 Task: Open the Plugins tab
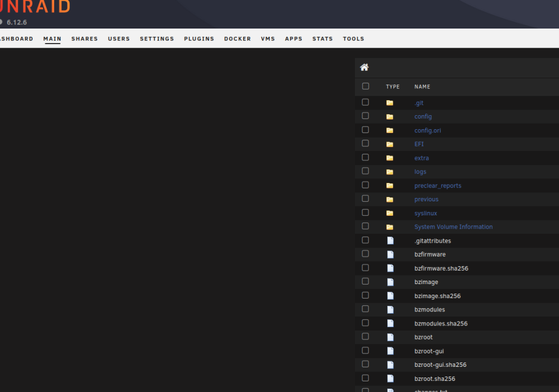(199, 39)
